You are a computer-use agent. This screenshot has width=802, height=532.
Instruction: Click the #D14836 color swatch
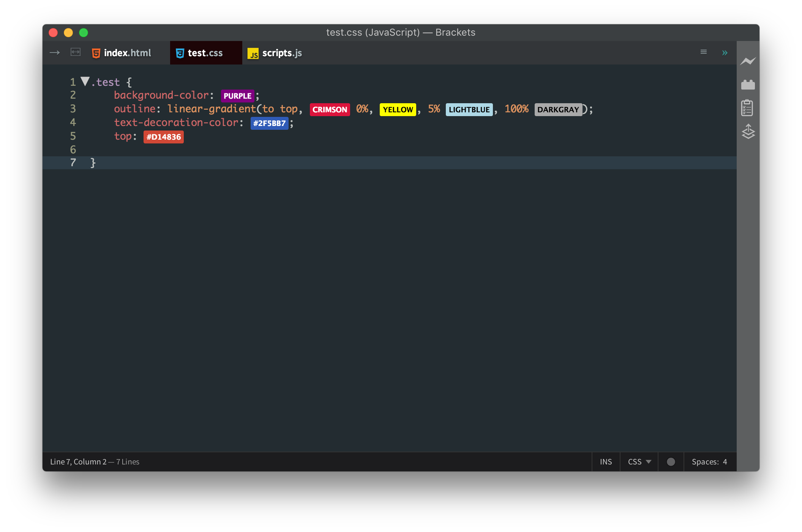[x=163, y=137]
